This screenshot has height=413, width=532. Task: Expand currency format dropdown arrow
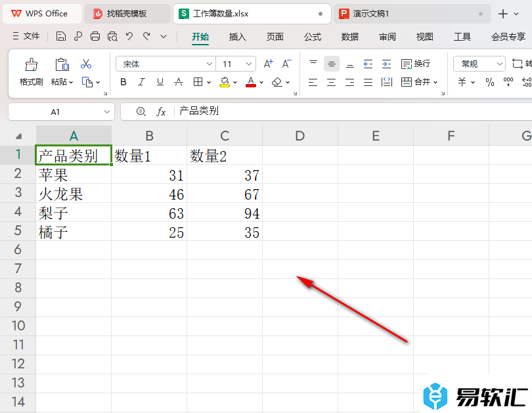click(473, 82)
